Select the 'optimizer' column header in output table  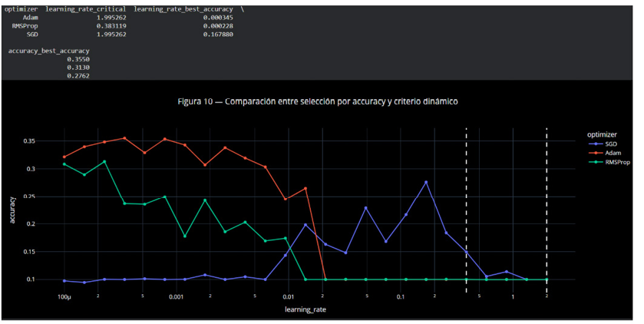(x=21, y=9)
